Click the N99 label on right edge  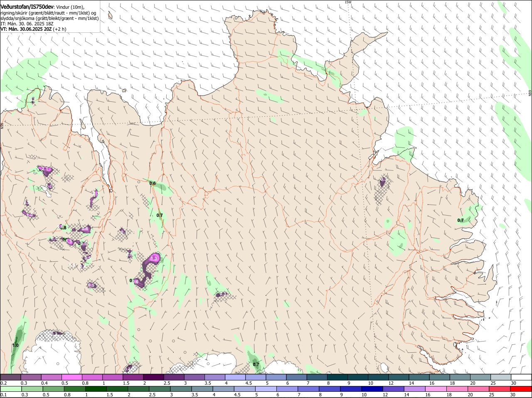pos(530,93)
